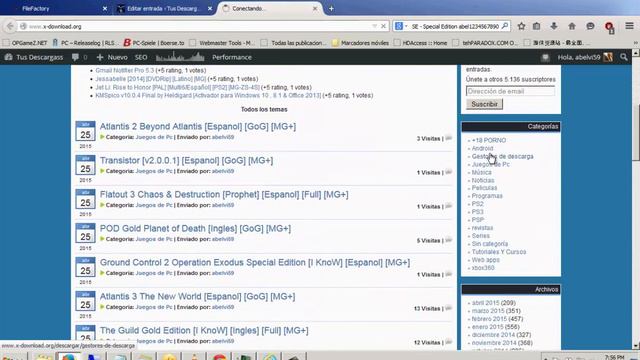This screenshot has height=360, width=640.
Task: Select the PS3 category
Action: click(x=478, y=212)
